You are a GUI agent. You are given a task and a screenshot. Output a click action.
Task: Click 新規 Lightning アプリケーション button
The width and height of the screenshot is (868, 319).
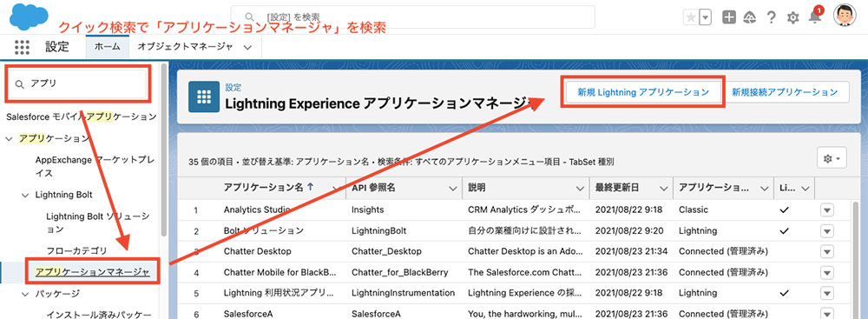643,92
